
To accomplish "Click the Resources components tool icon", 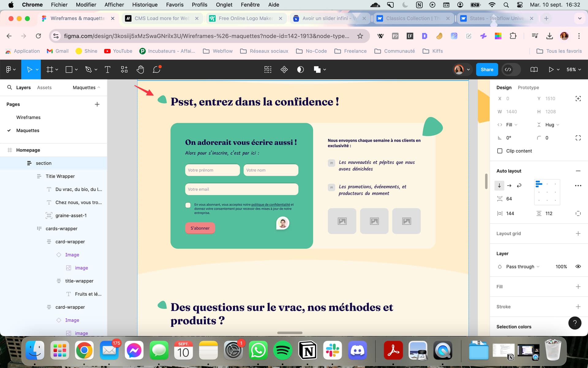I will [124, 70].
